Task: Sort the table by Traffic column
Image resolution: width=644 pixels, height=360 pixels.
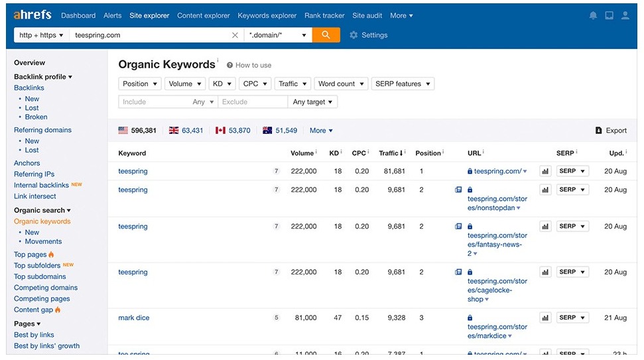Action: pos(391,153)
